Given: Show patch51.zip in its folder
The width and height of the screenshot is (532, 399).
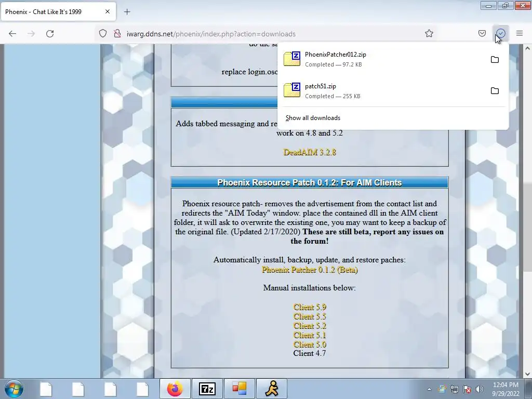Looking at the screenshot, I should 495,90.
